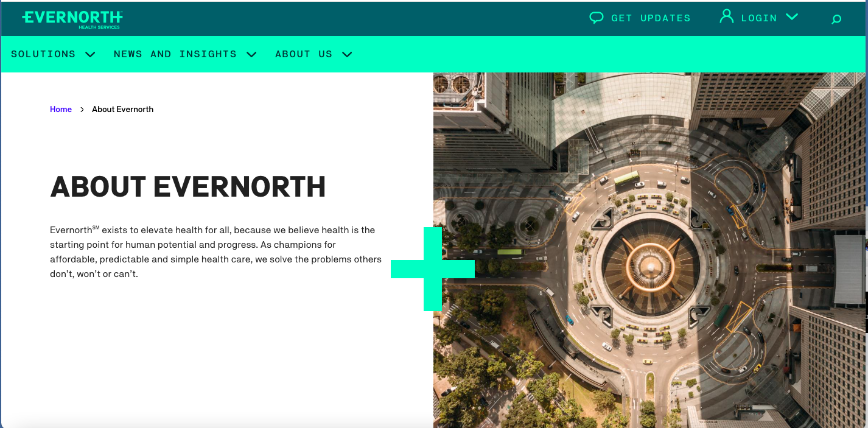Open the News and Insights menu
868x428 pixels.
[175, 54]
